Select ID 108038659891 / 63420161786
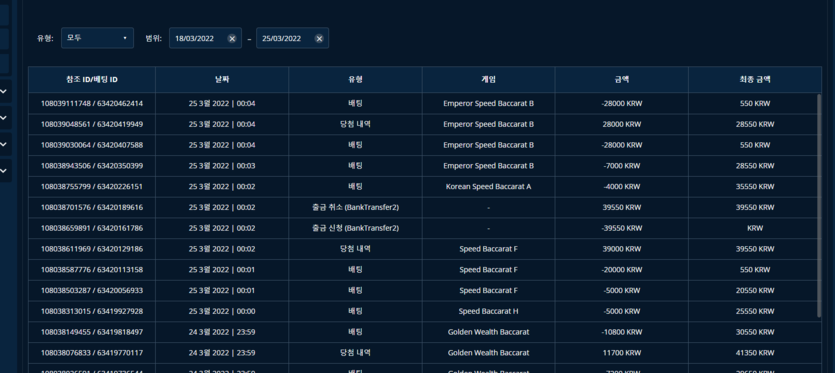The height and width of the screenshot is (373, 835). pos(92,228)
